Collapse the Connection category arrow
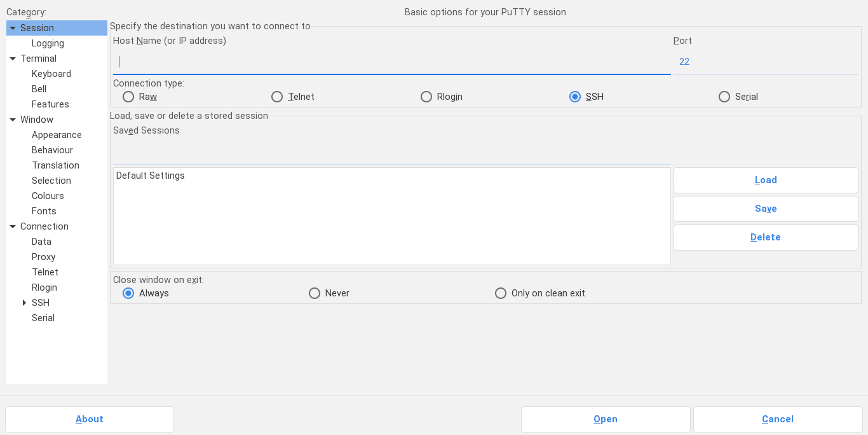Image resolution: width=868 pixels, height=435 pixels. 13,226
